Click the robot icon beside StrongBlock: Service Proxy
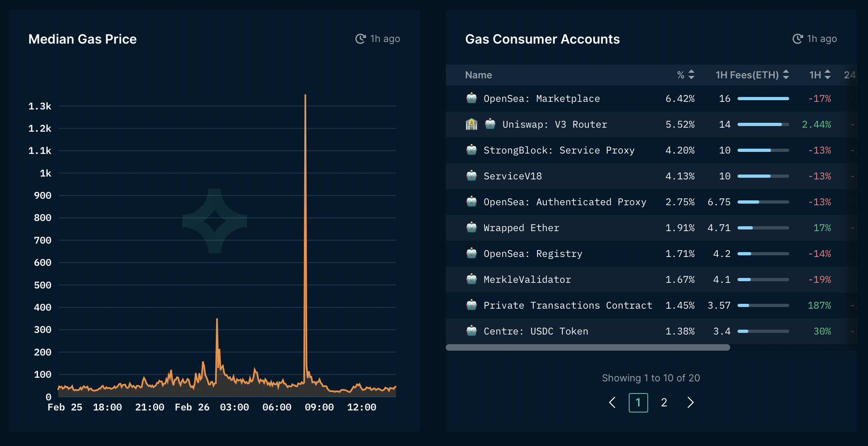The width and height of the screenshot is (868, 446). 472,150
